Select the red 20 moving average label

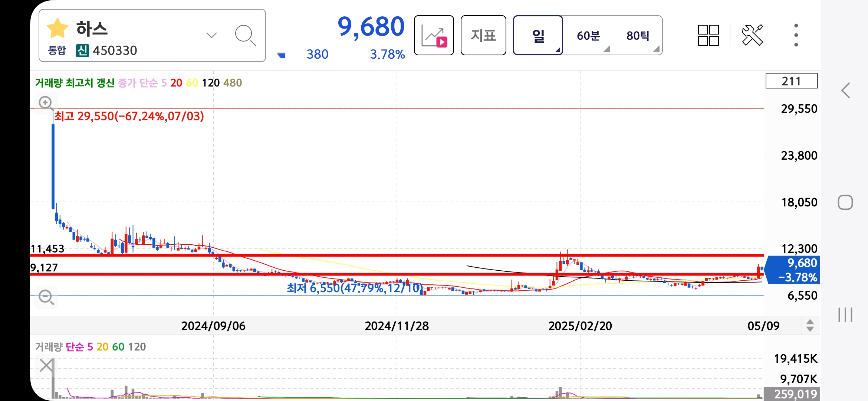[x=176, y=83]
